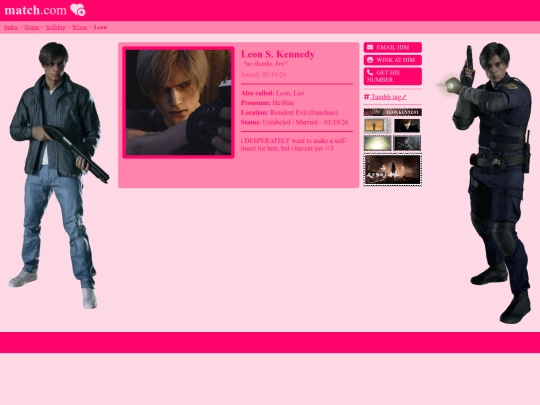This screenshot has height=405, width=540.
Task: Click the Joined: 03/19/26 text
Action: click(x=263, y=74)
